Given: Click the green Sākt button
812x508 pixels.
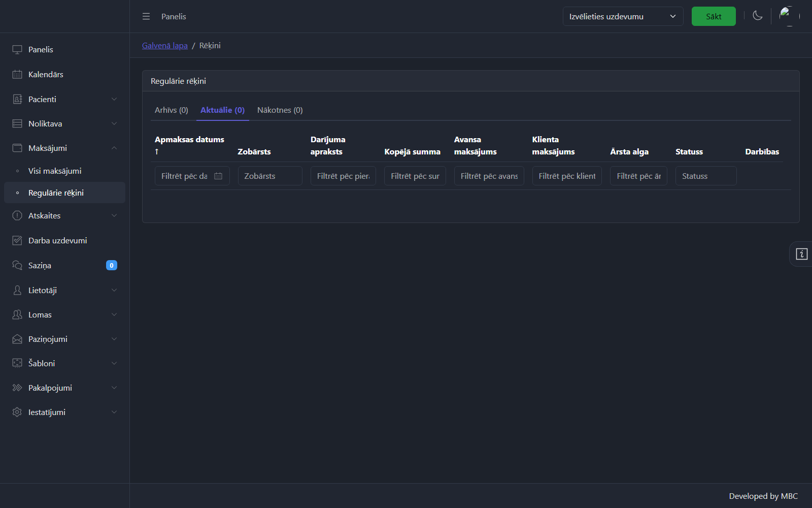Looking at the screenshot, I should click(x=714, y=16).
